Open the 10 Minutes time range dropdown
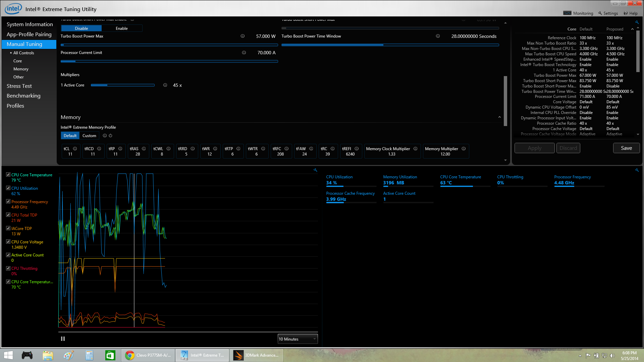644x362 pixels. point(298,339)
